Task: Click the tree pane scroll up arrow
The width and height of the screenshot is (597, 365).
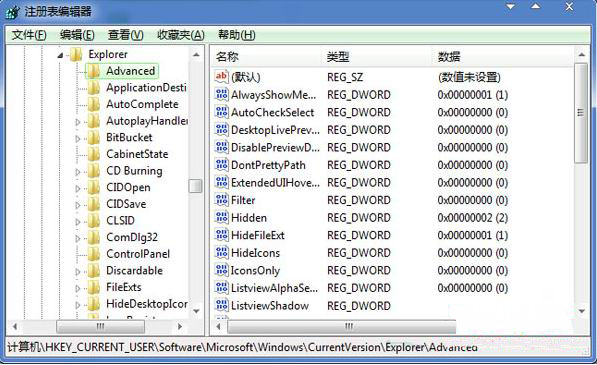Action: click(196, 55)
